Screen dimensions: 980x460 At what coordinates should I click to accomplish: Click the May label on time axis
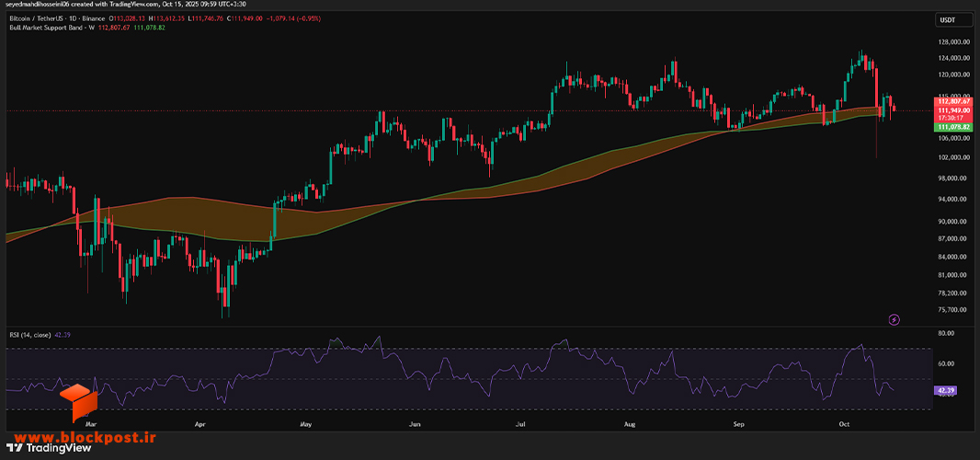305,425
